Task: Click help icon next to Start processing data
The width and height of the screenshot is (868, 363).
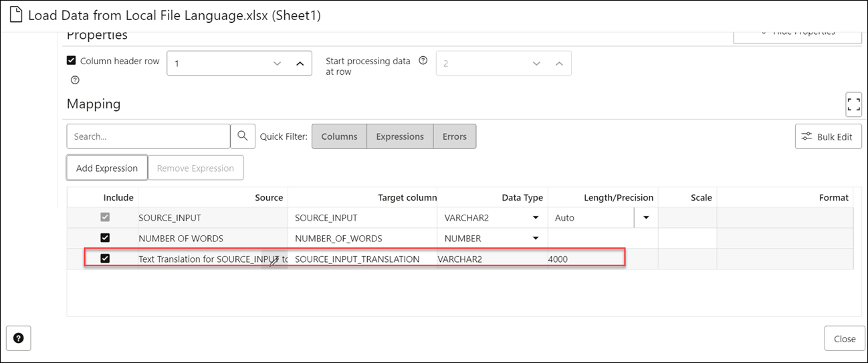Action: 423,60
